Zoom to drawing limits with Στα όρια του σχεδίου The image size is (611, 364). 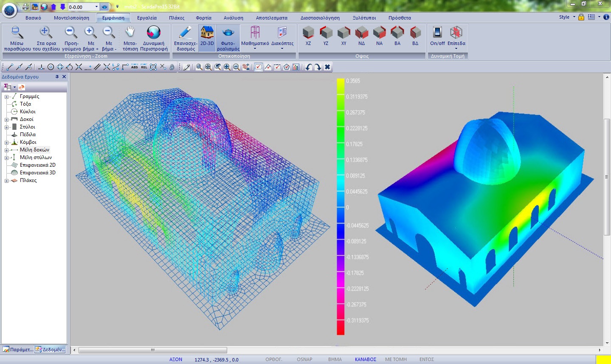(x=46, y=39)
